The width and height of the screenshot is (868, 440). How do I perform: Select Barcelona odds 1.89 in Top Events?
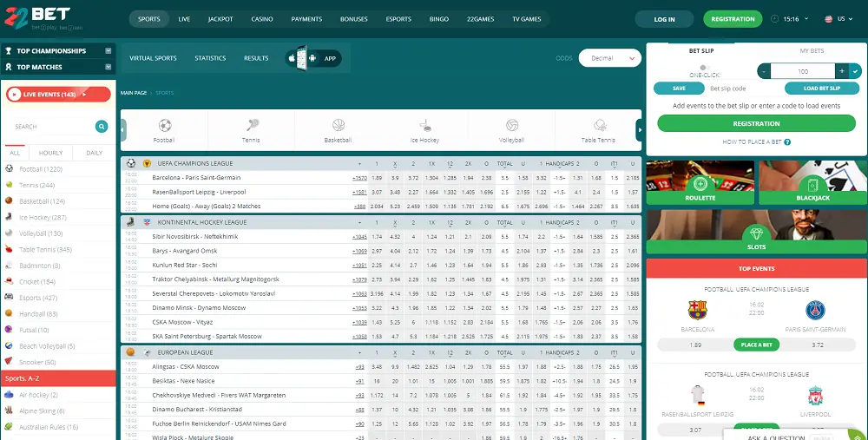[695, 345]
